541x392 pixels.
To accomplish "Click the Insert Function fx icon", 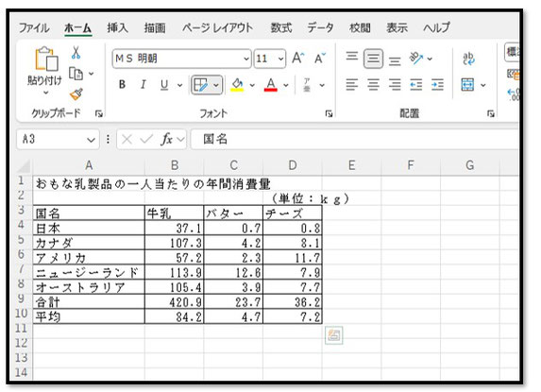I will click(x=167, y=140).
